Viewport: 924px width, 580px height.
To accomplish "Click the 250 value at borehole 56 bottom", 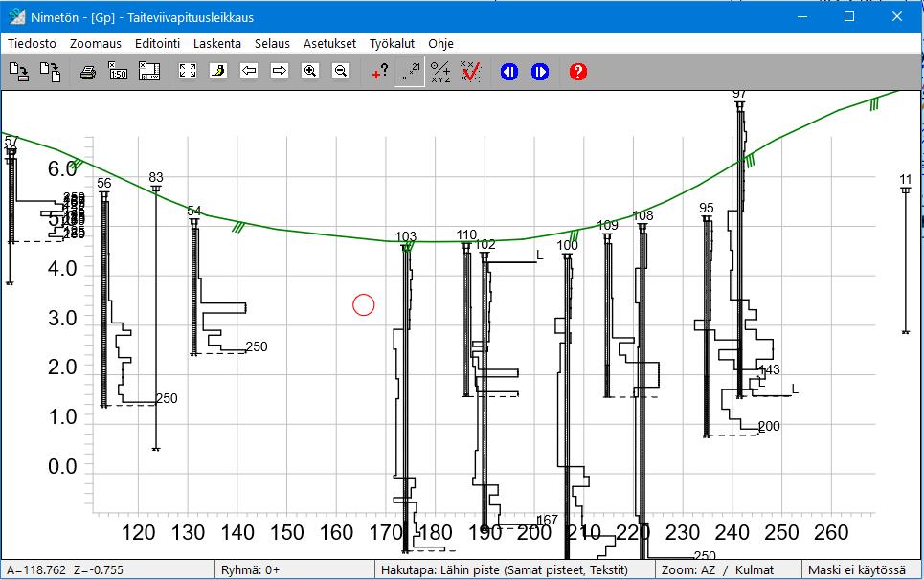I will (x=167, y=399).
